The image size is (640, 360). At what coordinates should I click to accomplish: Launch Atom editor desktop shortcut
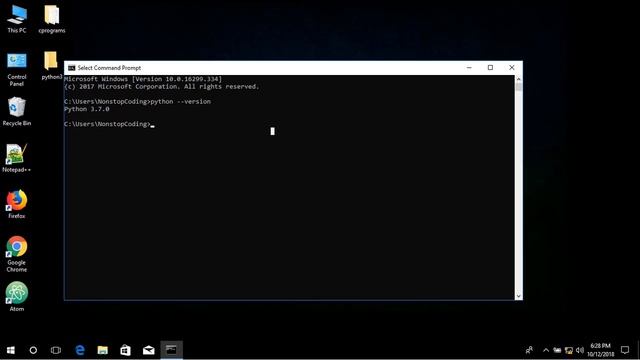[17, 297]
